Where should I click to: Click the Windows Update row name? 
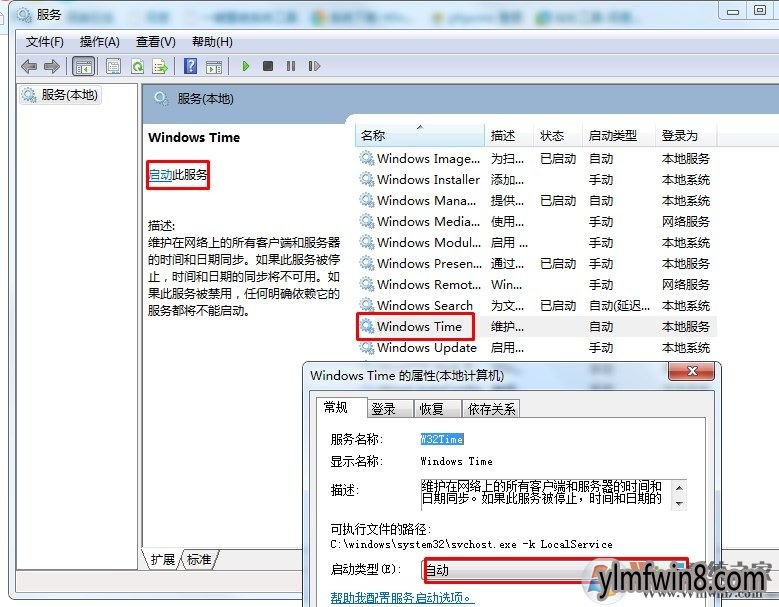(427, 348)
